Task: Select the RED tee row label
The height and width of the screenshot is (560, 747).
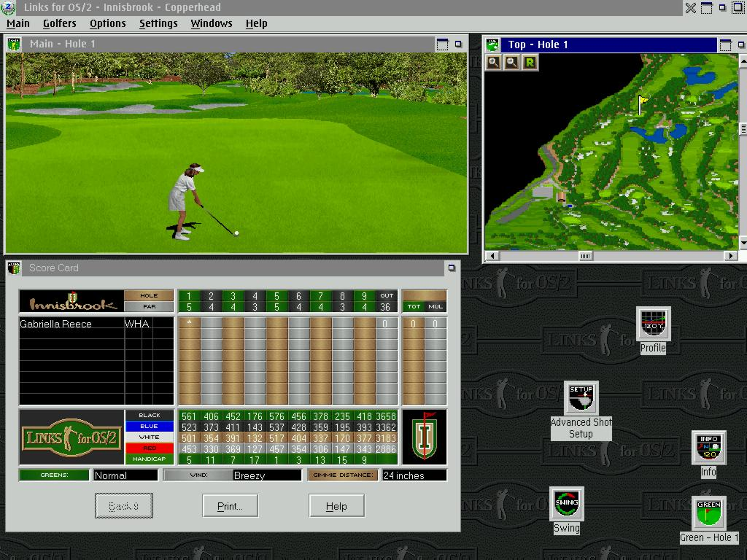Action: [149, 448]
